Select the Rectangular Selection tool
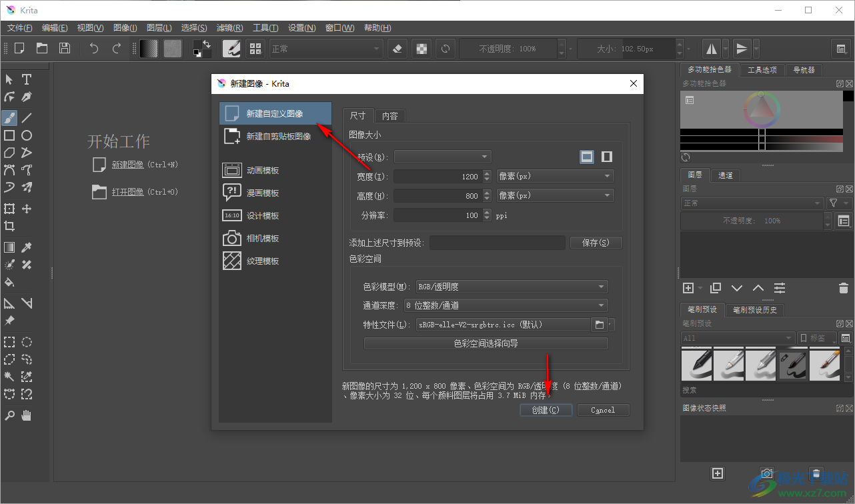Screen dimensions: 855x504 click(9, 342)
